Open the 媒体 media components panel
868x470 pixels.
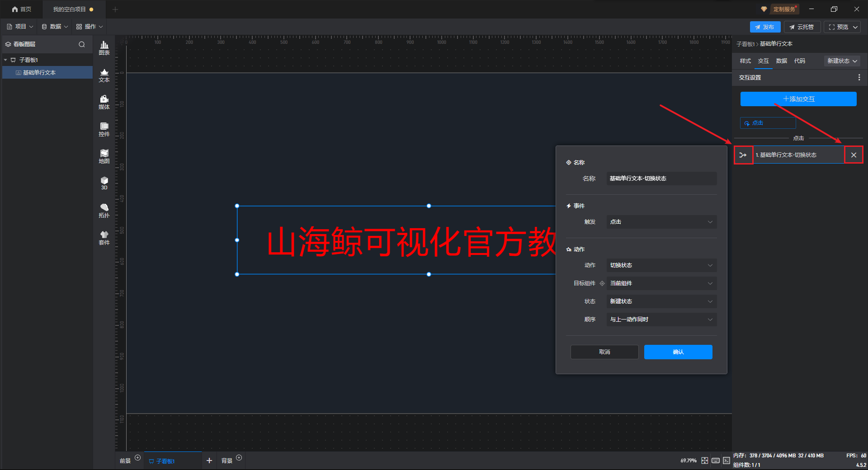tap(104, 102)
